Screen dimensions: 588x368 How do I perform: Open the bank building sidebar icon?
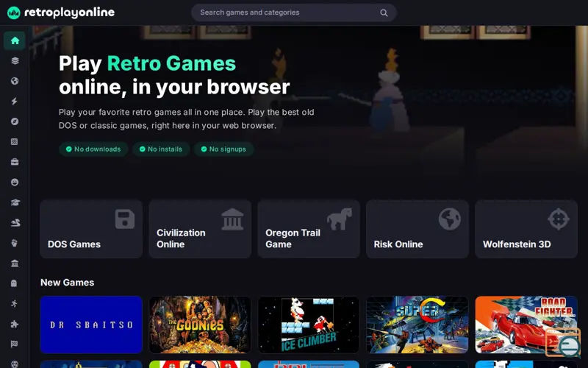point(15,263)
